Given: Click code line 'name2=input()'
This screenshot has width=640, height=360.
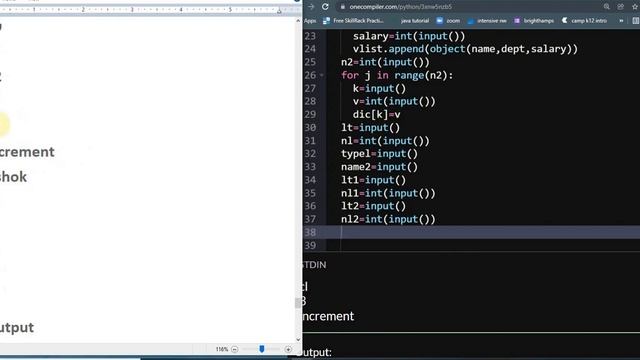Looking at the screenshot, I should pyautogui.click(x=380, y=167).
